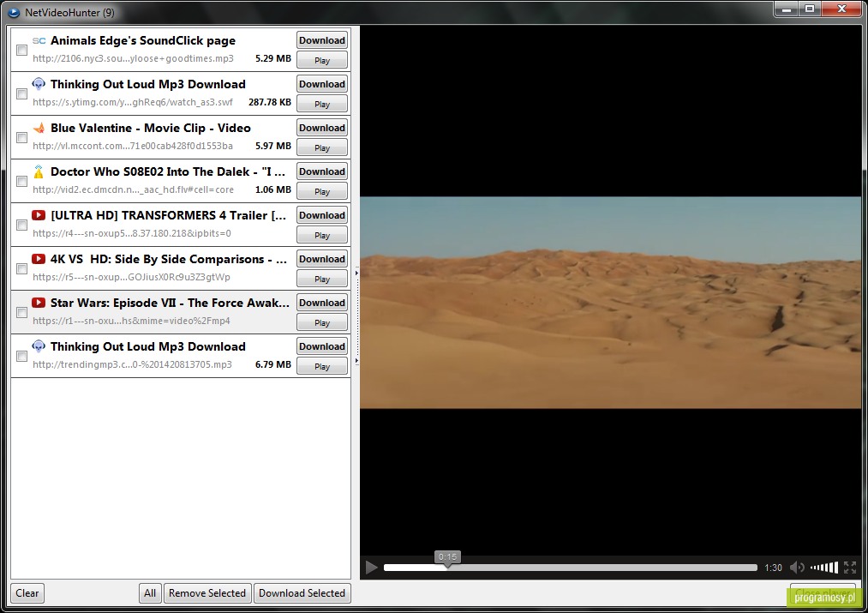Image resolution: width=868 pixels, height=613 pixels.
Task: Download the 287.78 KB watch_as3.swf entry
Action: (322, 84)
